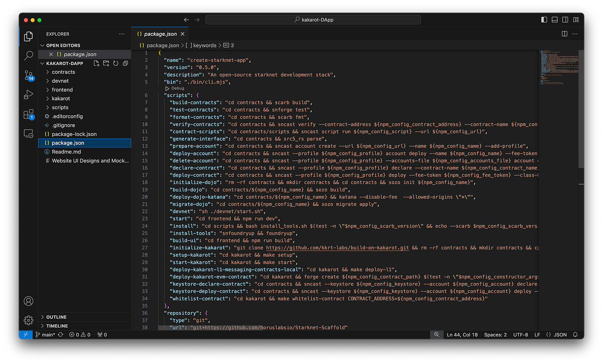The width and height of the screenshot is (603, 364).
Task: Click the ports indicator showing 0
Action: pyautogui.click(x=102, y=334)
